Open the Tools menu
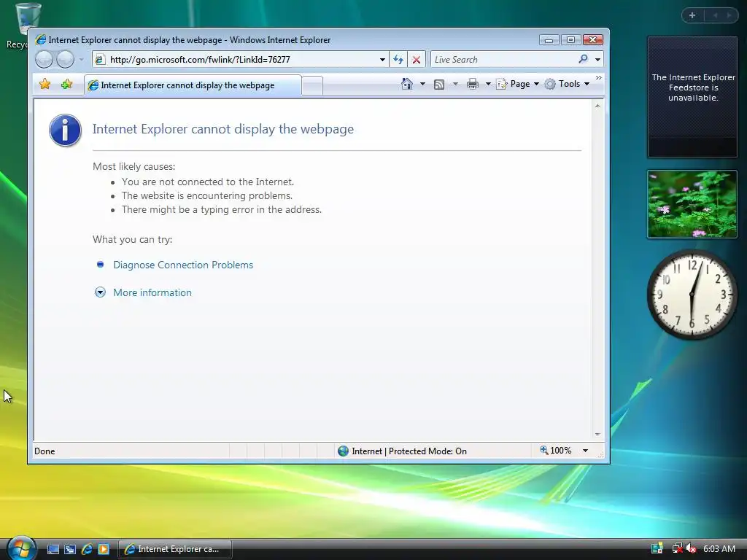The image size is (747, 560). click(x=568, y=84)
